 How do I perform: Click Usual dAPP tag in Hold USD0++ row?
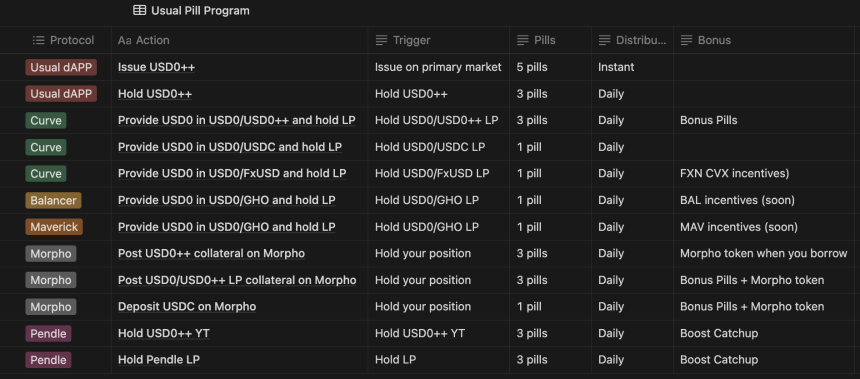[x=61, y=94]
